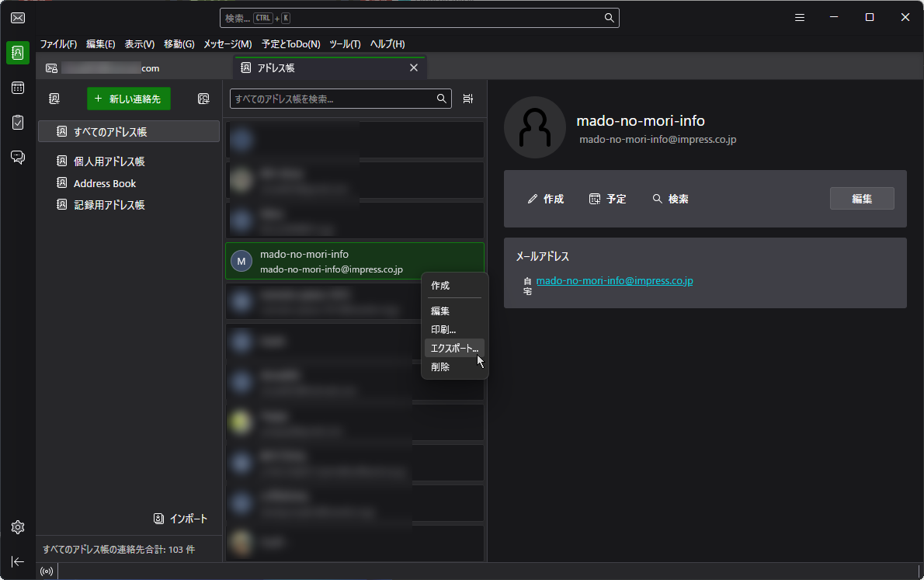Collapse the spaces toolbar arrow icon
The image size is (924, 580).
tap(18, 561)
